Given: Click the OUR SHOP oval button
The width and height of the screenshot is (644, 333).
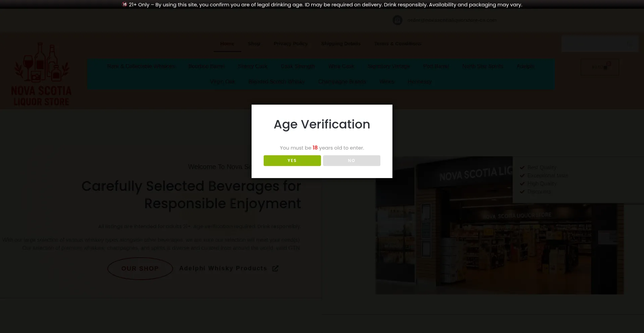Looking at the screenshot, I should click(140, 269).
